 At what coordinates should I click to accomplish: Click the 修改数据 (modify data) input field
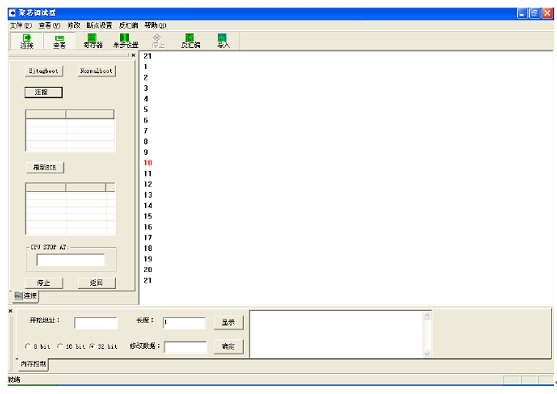point(185,347)
